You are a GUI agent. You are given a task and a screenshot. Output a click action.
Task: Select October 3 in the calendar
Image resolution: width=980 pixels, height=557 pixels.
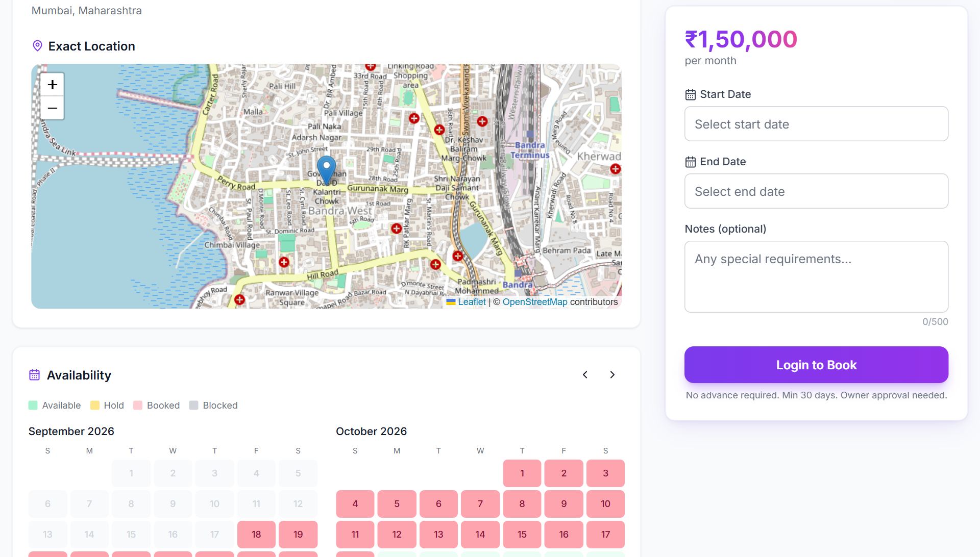point(605,473)
